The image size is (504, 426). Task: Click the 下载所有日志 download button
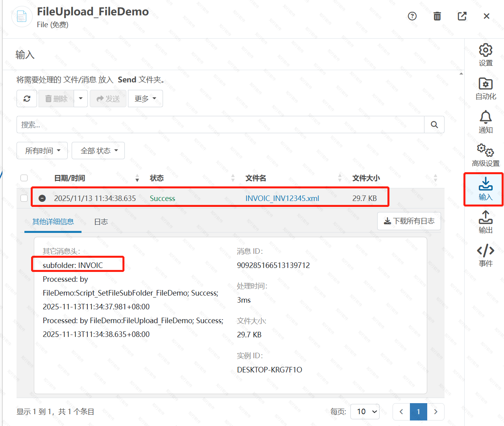tap(409, 221)
